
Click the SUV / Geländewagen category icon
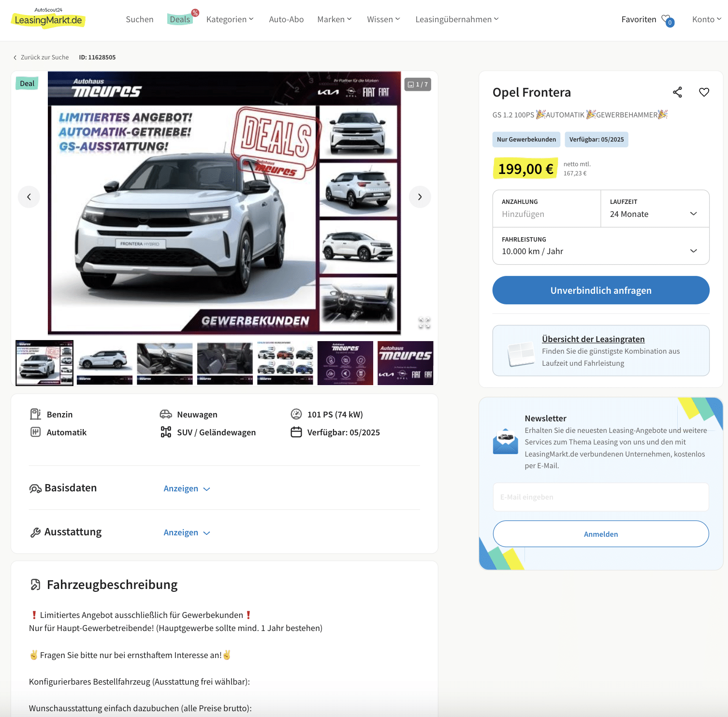[x=166, y=432]
